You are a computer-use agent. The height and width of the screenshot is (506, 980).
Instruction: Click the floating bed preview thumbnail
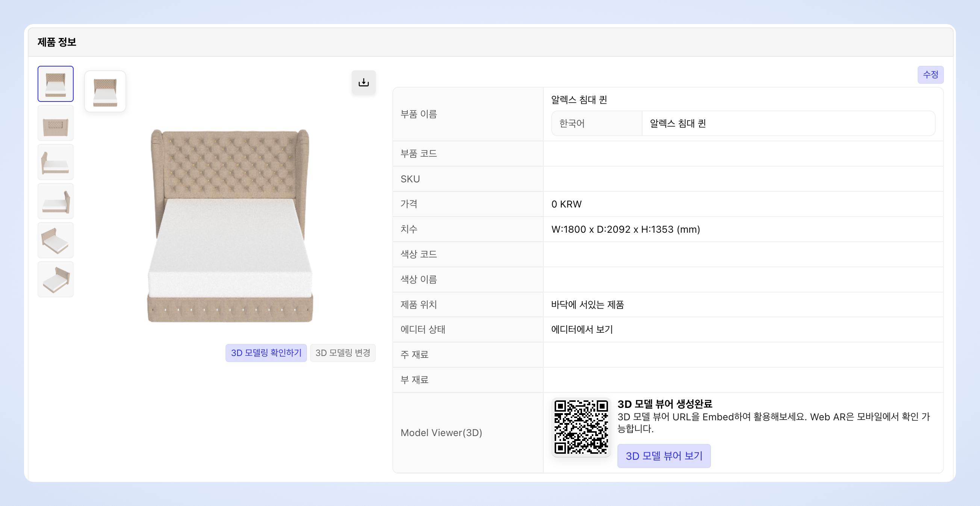click(105, 91)
